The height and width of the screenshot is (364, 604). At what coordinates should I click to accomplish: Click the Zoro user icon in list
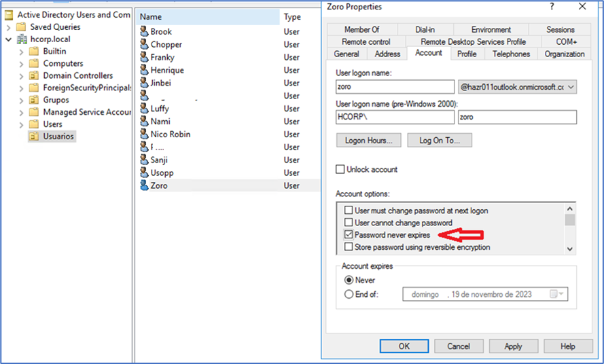pos(144,185)
